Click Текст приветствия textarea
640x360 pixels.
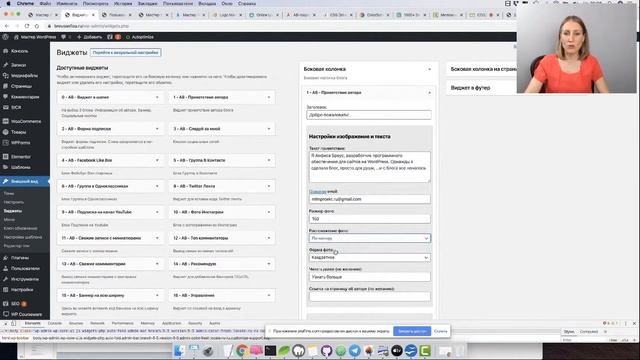coord(369,167)
